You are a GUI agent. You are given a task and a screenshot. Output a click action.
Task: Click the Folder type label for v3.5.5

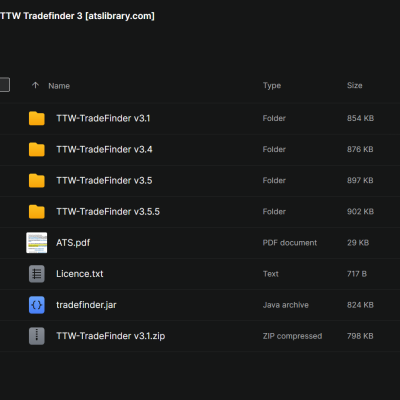[x=274, y=212]
